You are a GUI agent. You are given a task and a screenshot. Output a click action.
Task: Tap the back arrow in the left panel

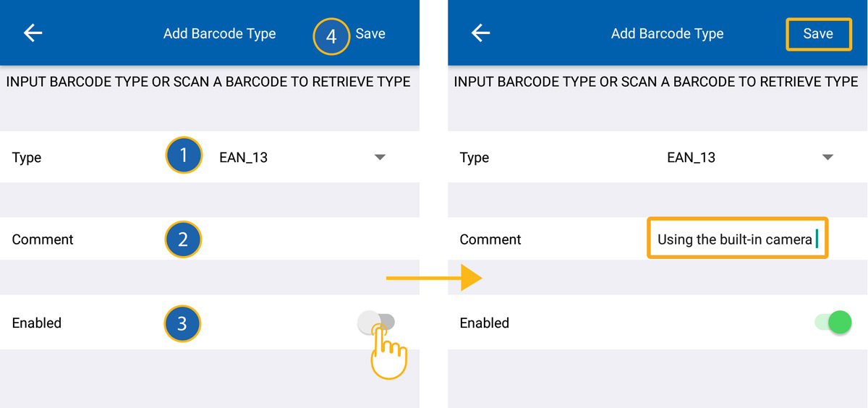pyautogui.click(x=33, y=33)
